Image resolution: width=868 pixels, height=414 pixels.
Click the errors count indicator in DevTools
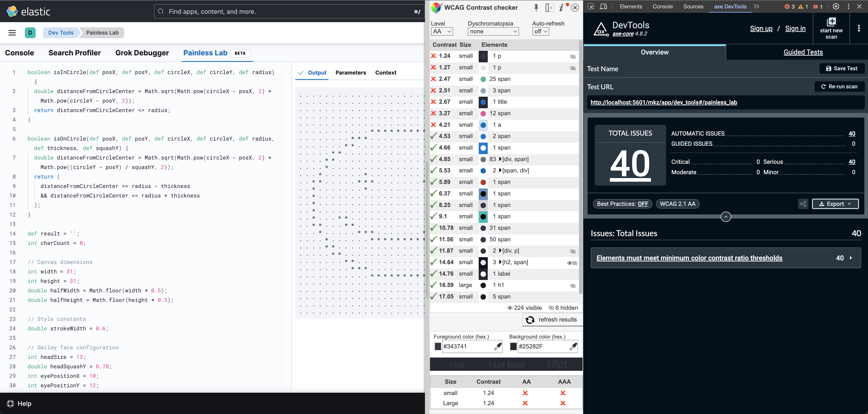click(x=789, y=7)
